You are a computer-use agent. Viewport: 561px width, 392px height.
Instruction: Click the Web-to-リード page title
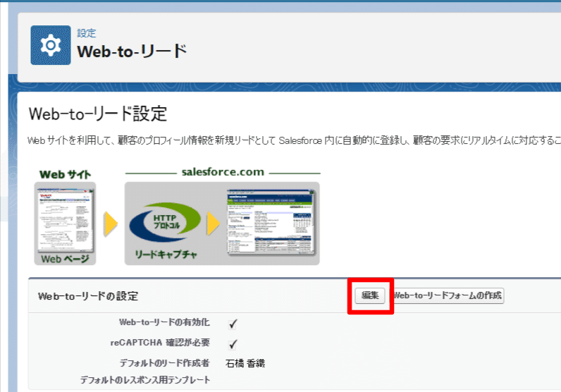(132, 51)
